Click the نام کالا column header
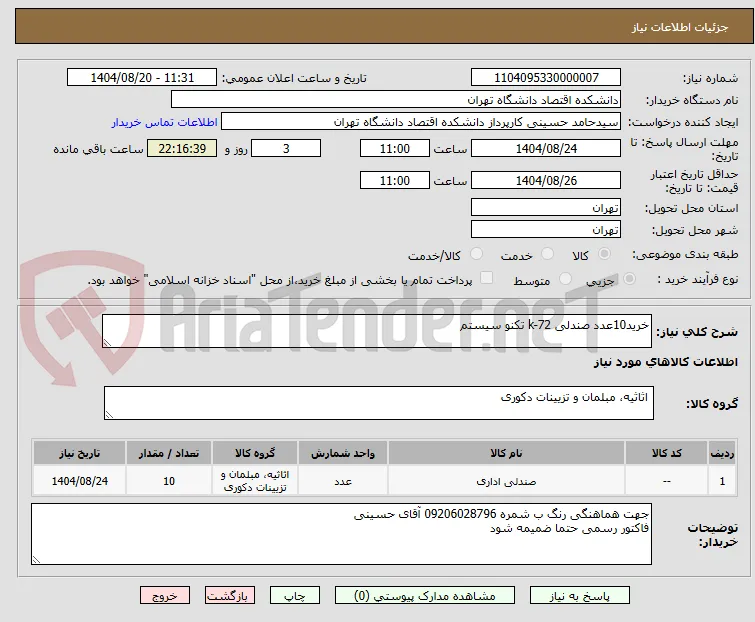Image resolution: width=755 pixels, height=622 pixels. [x=506, y=453]
